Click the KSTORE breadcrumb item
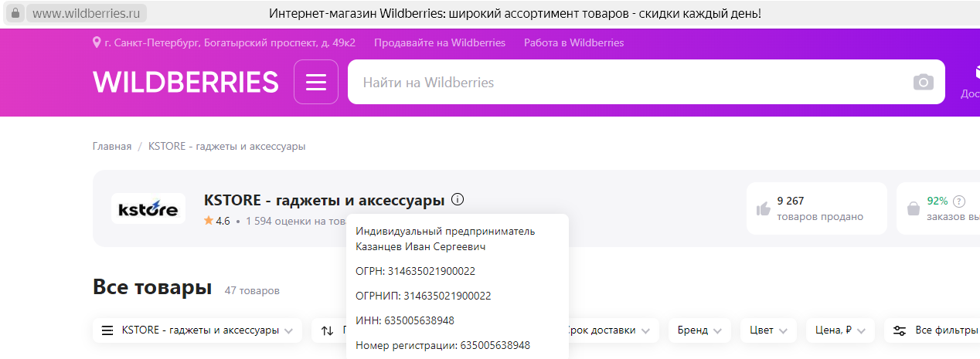Image resolution: width=980 pixels, height=359 pixels. tap(226, 146)
